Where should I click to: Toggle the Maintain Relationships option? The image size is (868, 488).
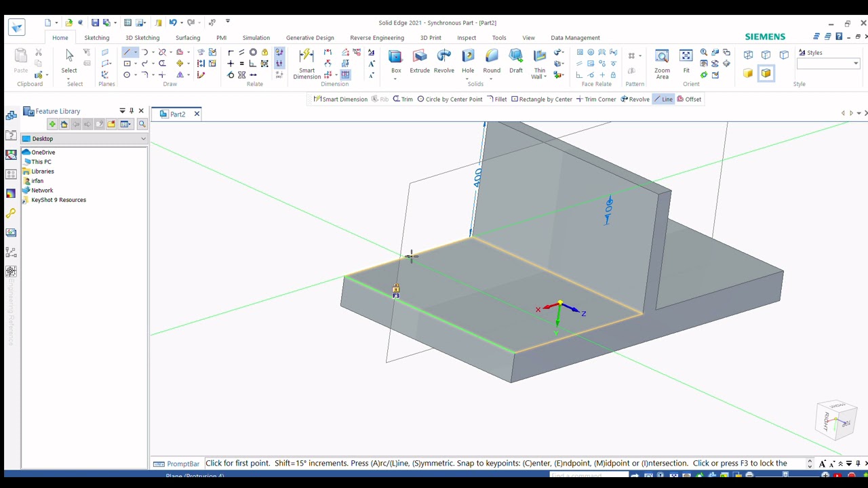tap(279, 52)
